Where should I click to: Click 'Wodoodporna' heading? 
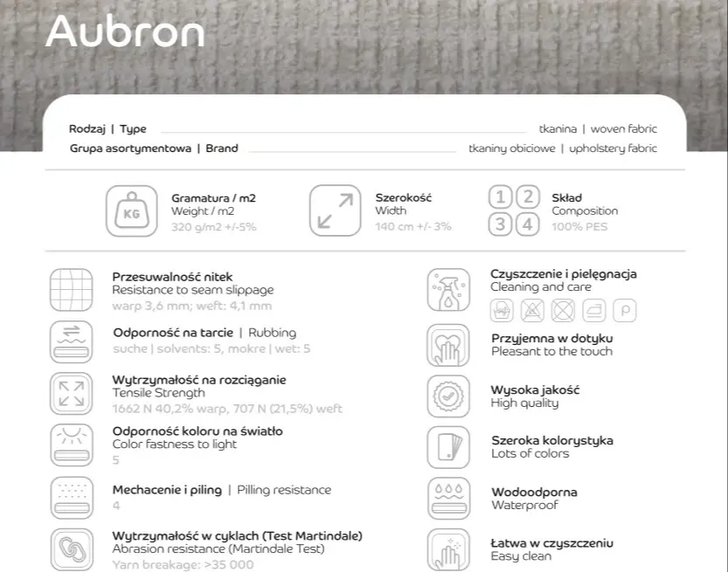click(534, 493)
